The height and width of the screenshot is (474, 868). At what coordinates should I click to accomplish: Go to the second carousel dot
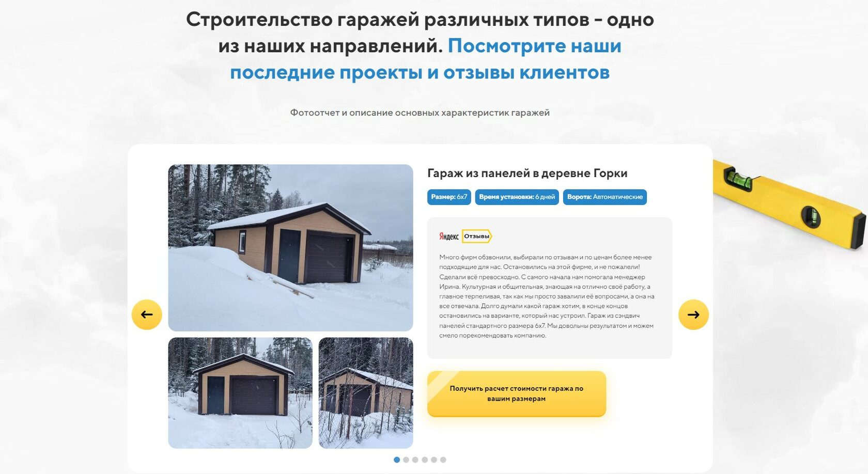click(406, 460)
